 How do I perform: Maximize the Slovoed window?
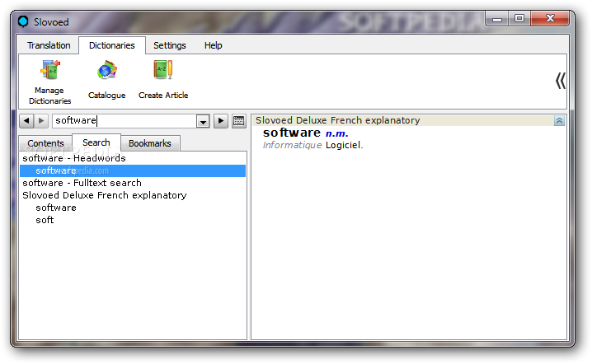tap(519, 18)
